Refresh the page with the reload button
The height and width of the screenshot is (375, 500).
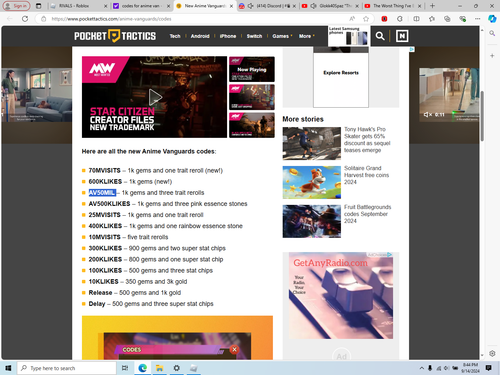tap(25, 19)
